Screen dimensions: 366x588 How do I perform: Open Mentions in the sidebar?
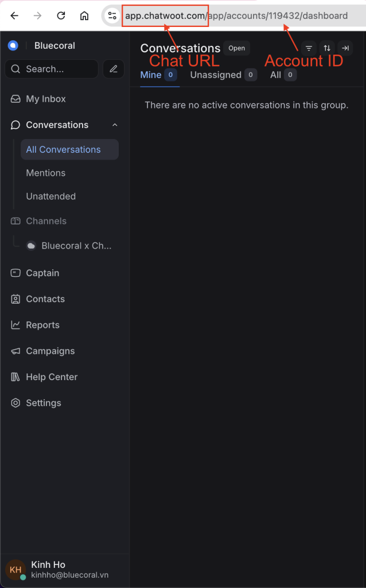pos(46,173)
